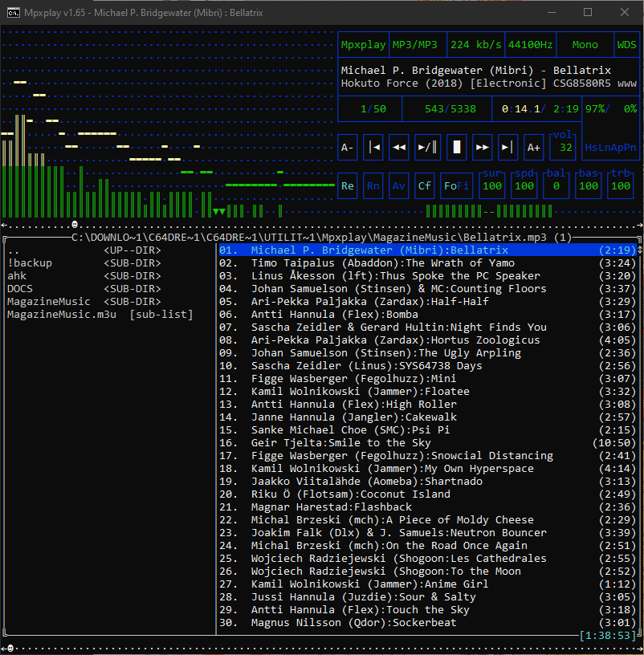Select track 13 High Roller
The width and height of the screenshot is (644, 655).
coord(427,405)
